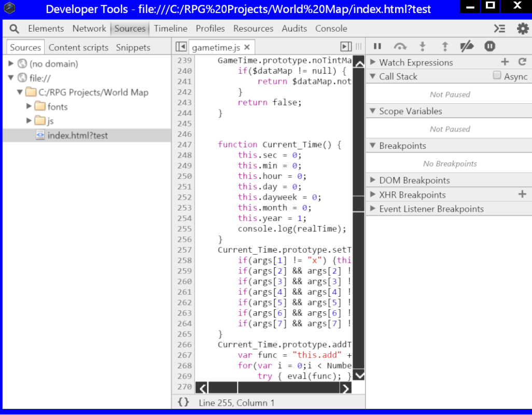Expand Event Listener Breakpoints section
The image size is (532, 415).
[x=372, y=209]
